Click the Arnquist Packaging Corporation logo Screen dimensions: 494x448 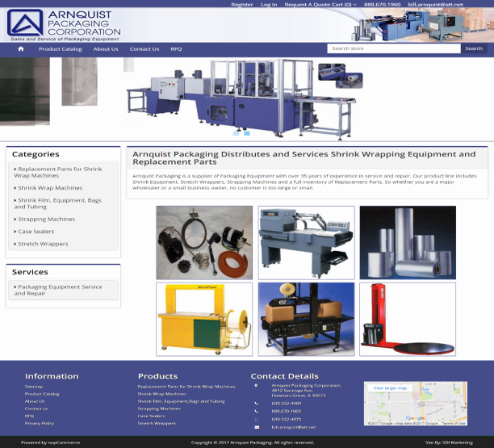pyautogui.click(x=63, y=22)
